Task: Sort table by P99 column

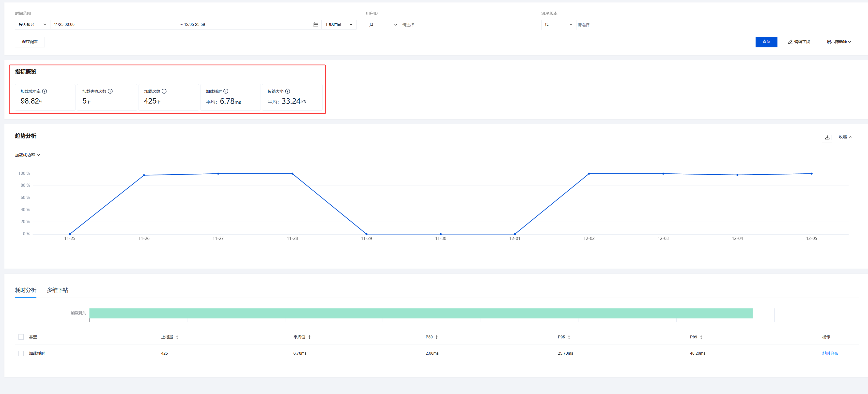Action: 701,337
